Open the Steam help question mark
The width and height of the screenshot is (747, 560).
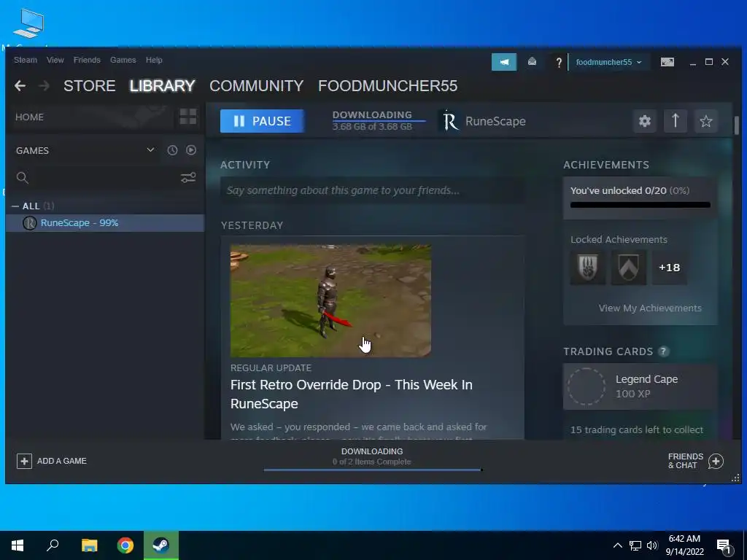(x=559, y=63)
